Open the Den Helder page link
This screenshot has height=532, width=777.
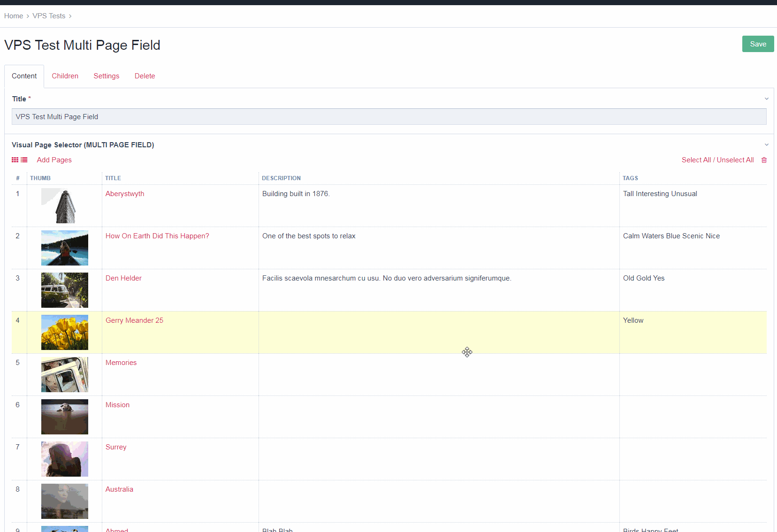123,278
